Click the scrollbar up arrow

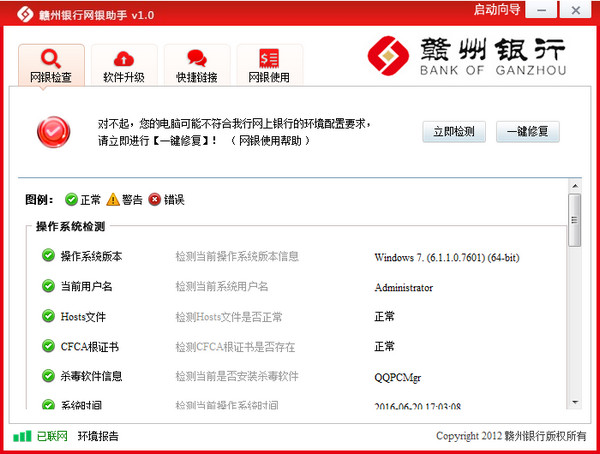click(x=575, y=186)
